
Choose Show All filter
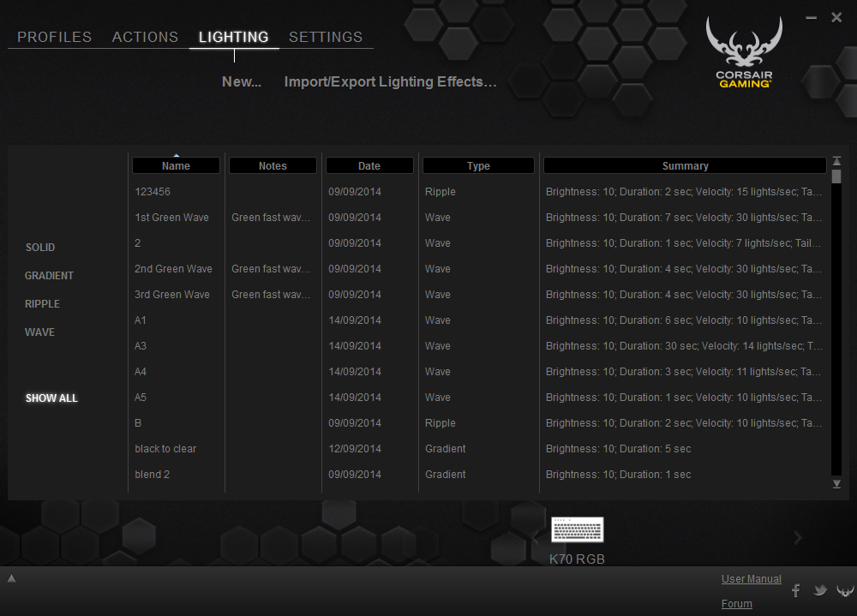click(x=51, y=398)
